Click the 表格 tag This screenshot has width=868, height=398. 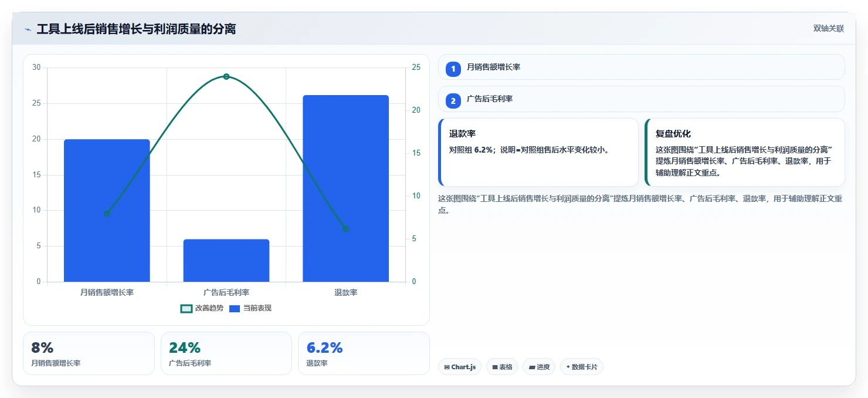(502, 367)
